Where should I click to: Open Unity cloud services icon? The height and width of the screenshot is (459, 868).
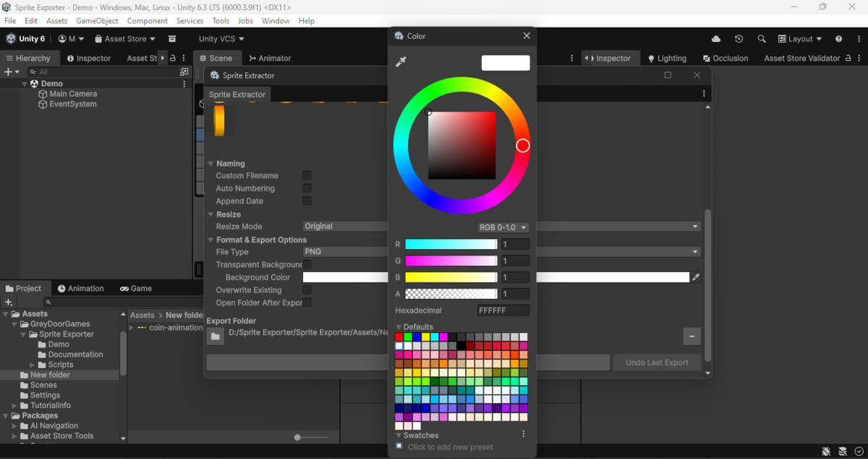(716, 39)
